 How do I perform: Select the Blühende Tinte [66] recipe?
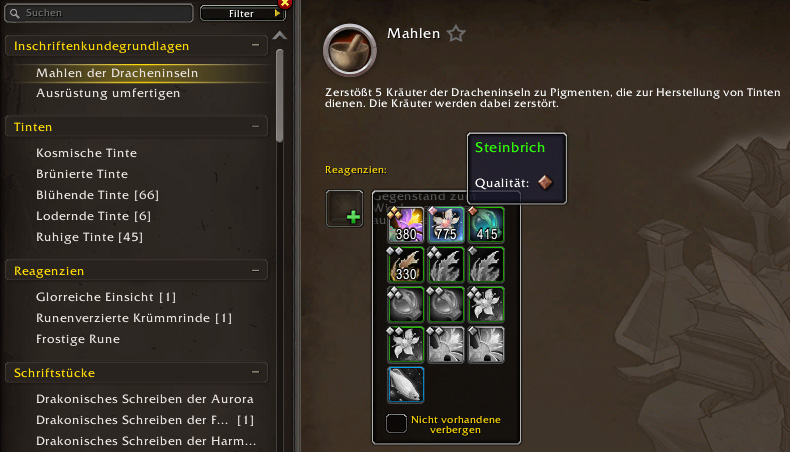coord(97,195)
